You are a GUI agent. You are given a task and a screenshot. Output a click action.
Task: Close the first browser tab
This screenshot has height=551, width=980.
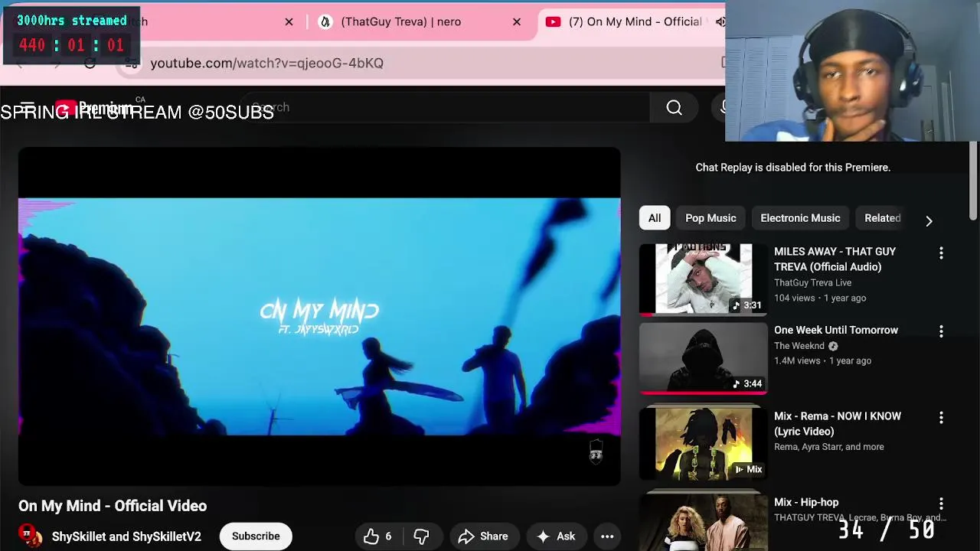[289, 21]
